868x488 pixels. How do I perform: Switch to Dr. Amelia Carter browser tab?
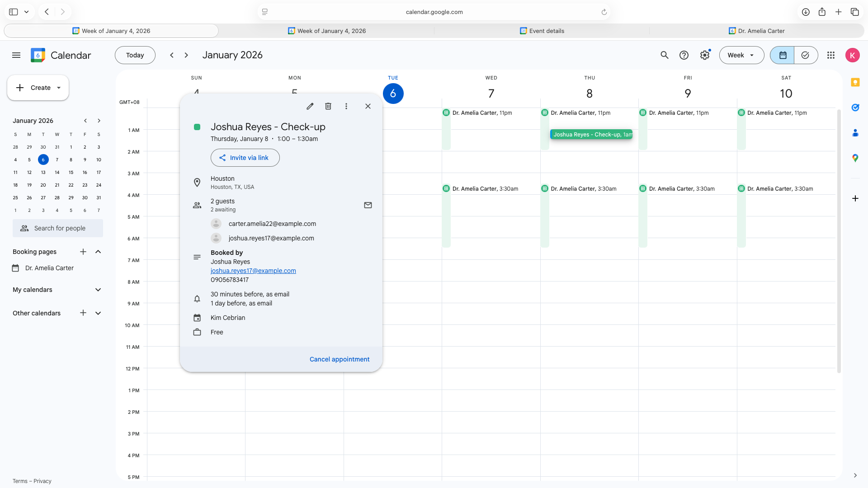click(757, 31)
